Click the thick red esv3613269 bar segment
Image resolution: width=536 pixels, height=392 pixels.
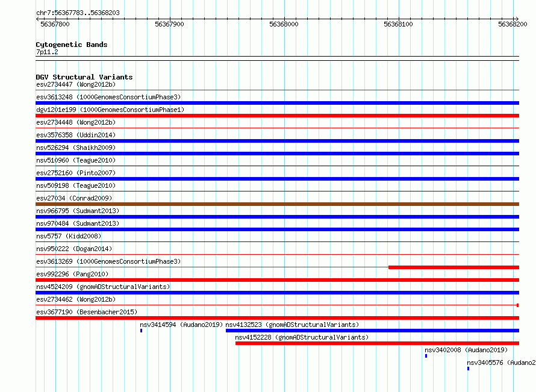tap(453, 267)
